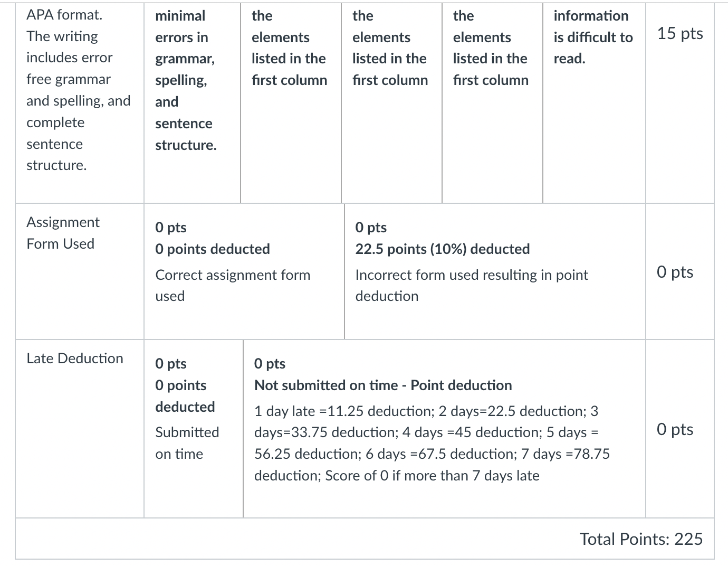Click the '0 points deducted' heading under Assignment Form
Viewport: 728px width, 566px height.
tap(213, 249)
